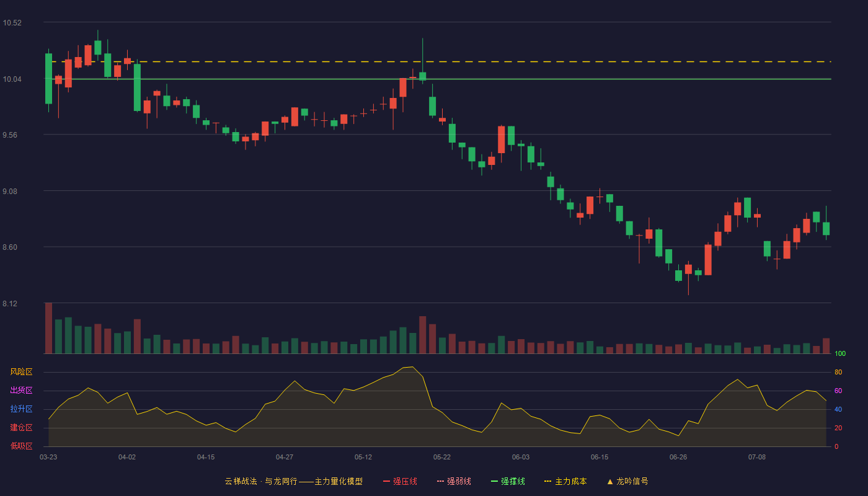Click the 10.52 price axis label
The height and width of the screenshot is (496, 868).
(x=12, y=23)
